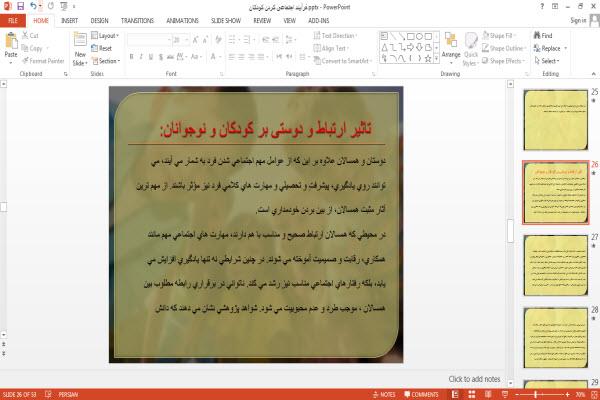Increase font size icon
This screenshot has height=400, width=600.
[x=196, y=39]
